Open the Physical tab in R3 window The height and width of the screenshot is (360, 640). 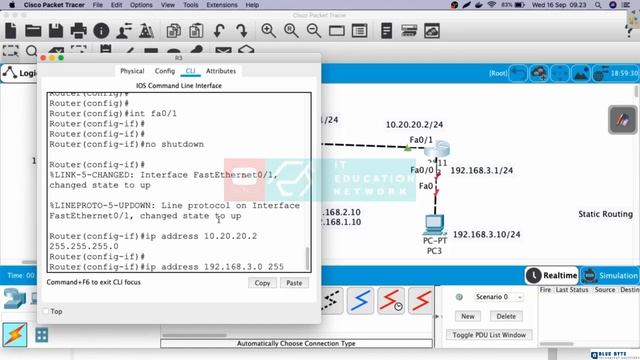click(x=132, y=71)
